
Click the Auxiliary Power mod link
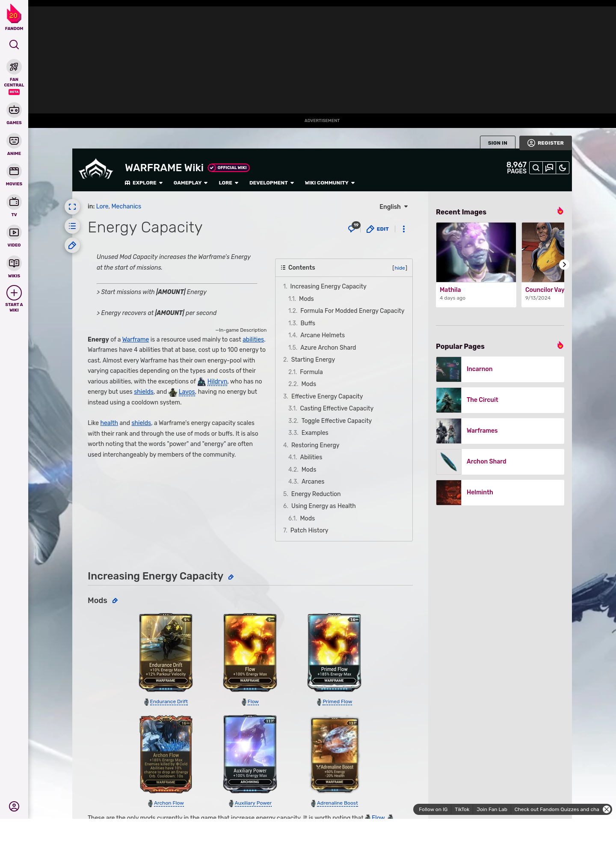pyautogui.click(x=253, y=803)
